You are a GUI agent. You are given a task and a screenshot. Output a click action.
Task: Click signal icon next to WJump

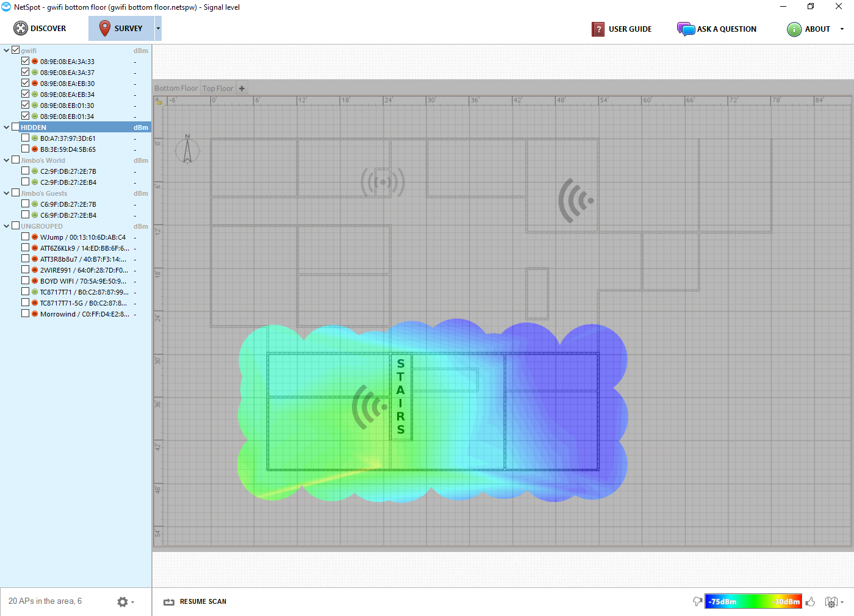tap(35, 237)
